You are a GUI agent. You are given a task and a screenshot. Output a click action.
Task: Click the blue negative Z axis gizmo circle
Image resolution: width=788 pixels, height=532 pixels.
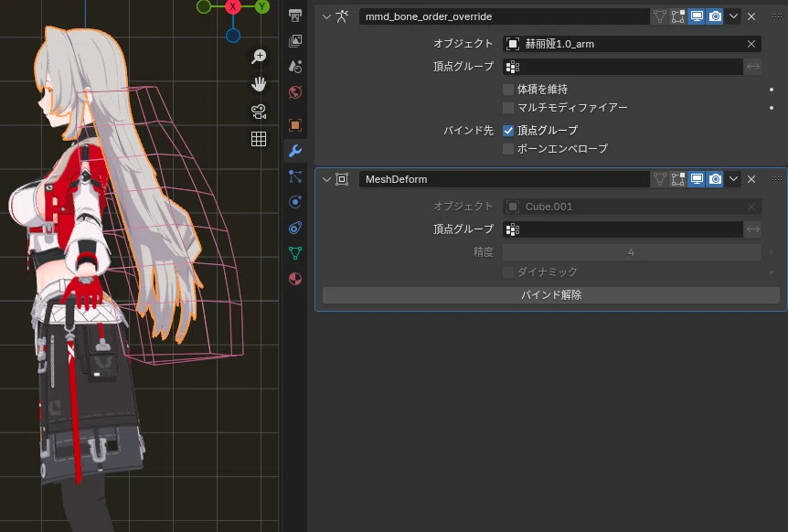pos(233,36)
